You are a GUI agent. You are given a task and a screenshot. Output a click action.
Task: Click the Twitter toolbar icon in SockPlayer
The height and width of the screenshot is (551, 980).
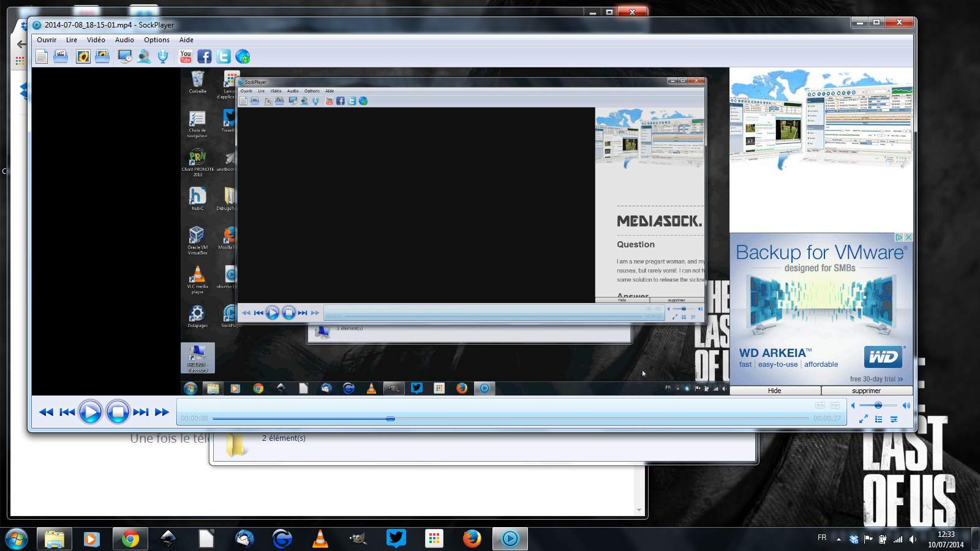coord(224,57)
